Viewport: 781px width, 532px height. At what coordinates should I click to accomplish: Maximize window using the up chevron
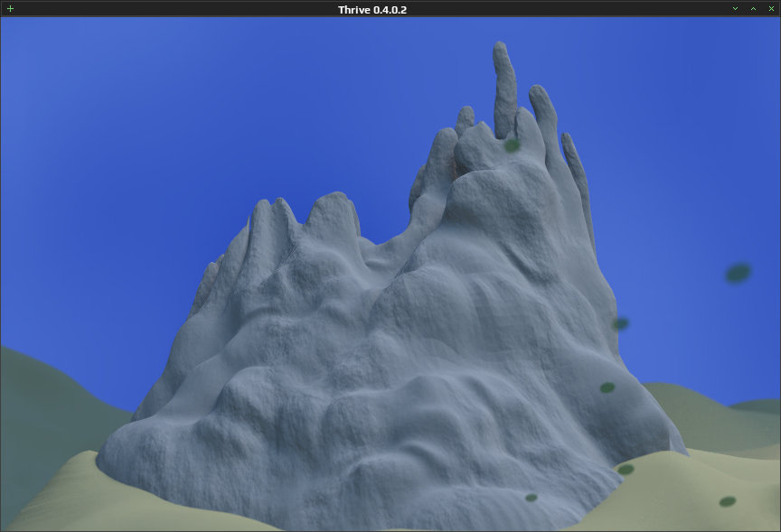753,8
